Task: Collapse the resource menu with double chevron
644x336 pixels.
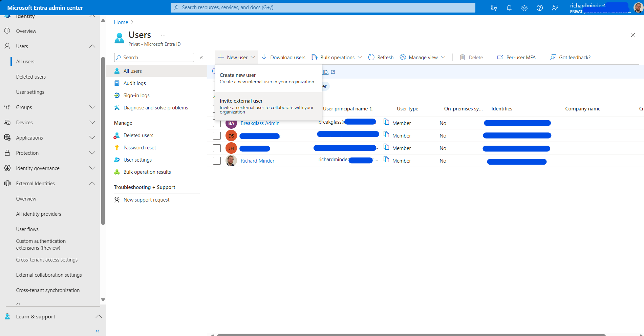Action: tap(201, 58)
